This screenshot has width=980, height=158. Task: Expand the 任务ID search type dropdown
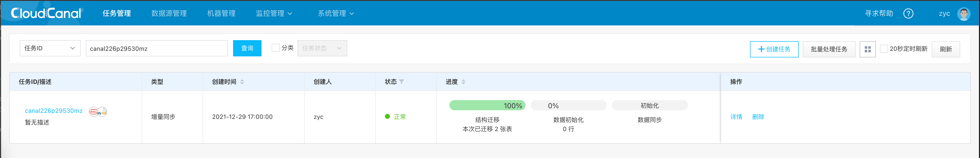point(50,48)
